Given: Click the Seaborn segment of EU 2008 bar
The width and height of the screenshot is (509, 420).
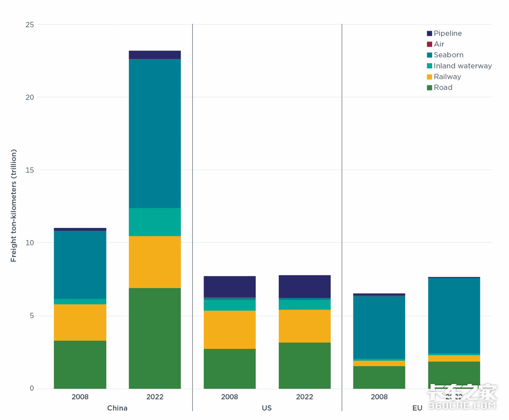Looking at the screenshot, I should tap(379, 327).
